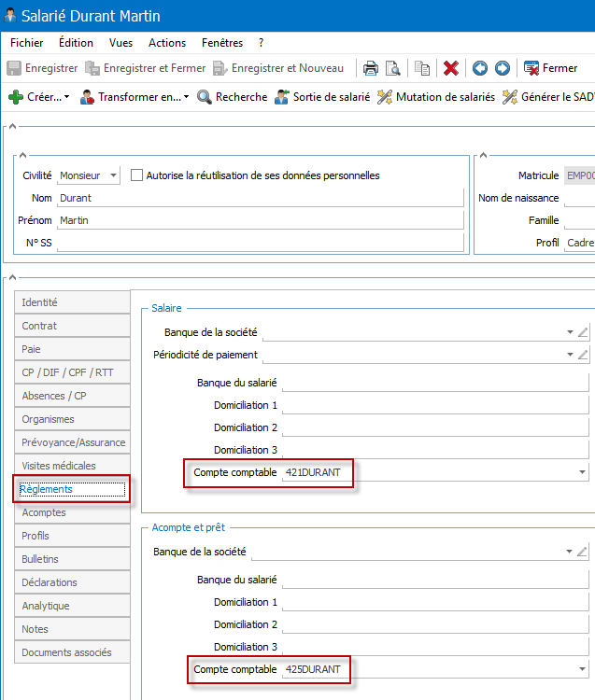Image resolution: width=595 pixels, height=700 pixels.
Task: Click the Mutation de salariés wand
Action: point(385,97)
